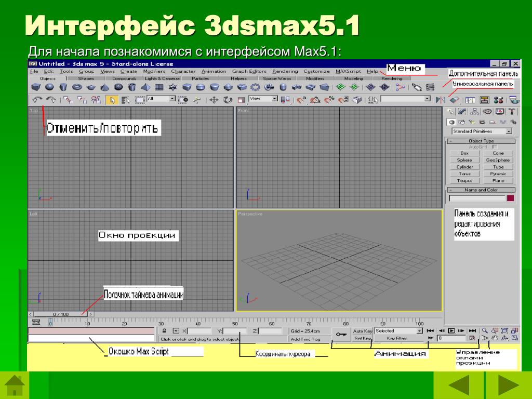Viewport: 532px width, 399px height.
Task: Select the Lights category icon in Create panel
Action: click(x=472, y=122)
